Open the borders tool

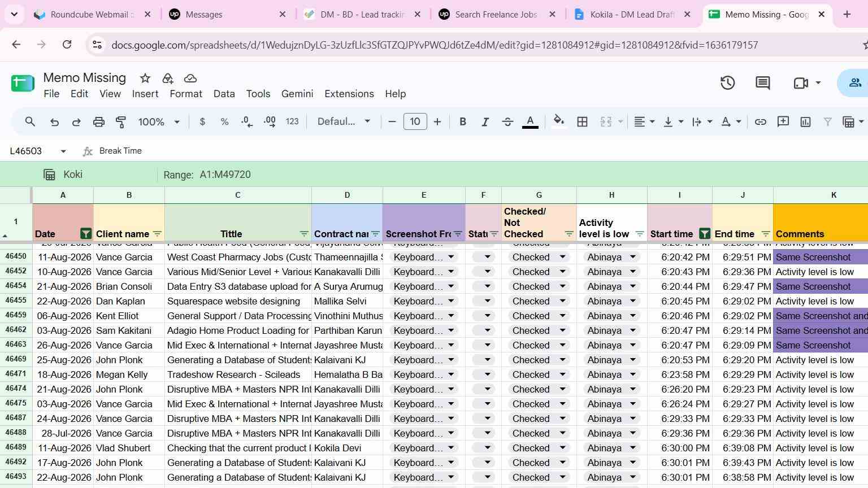pyautogui.click(x=582, y=121)
